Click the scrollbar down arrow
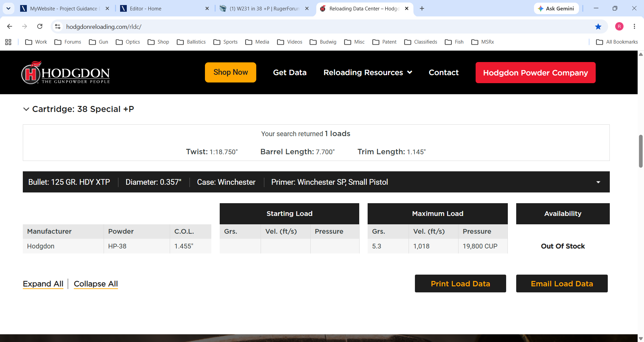The height and width of the screenshot is (342, 644). click(x=641, y=338)
